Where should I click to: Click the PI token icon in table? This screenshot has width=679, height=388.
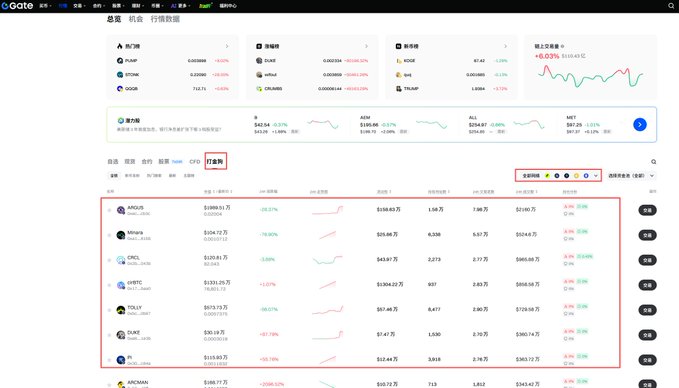(121, 360)
